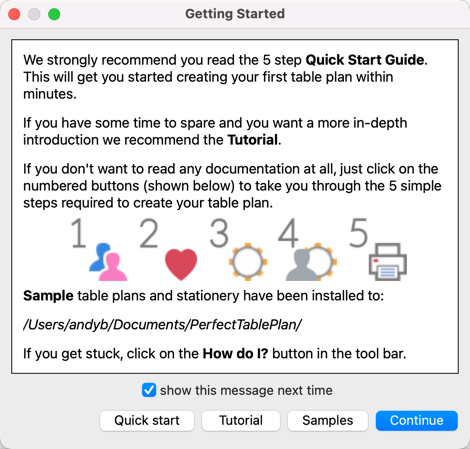This screenshot has height=449, width=470.
Task: Click the bold Quick Start Guide text
Action: point(365,60)
